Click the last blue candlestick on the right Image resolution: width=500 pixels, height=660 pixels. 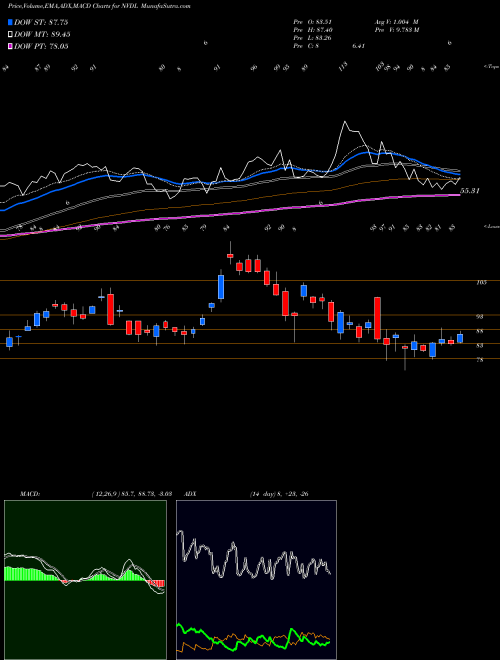tap(460, 338)
